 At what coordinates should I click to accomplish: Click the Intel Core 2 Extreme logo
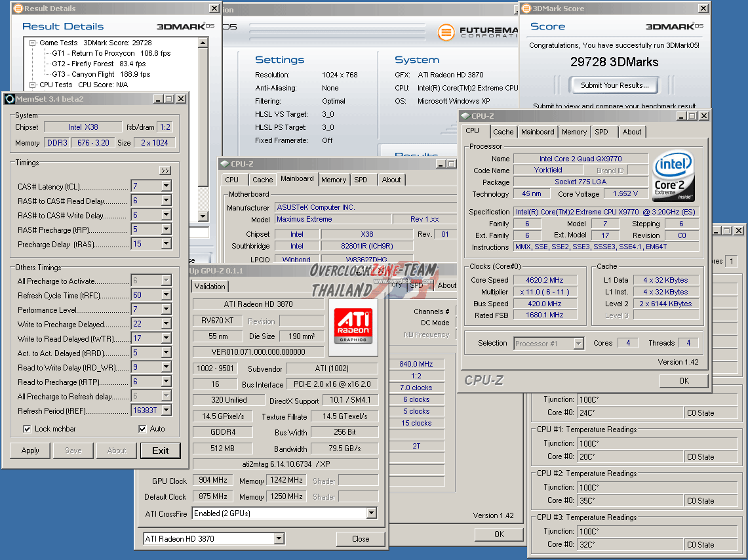point(673,176)
